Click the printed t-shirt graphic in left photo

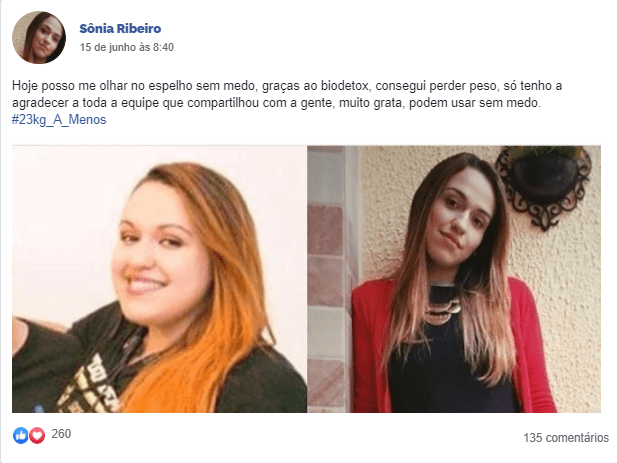[89, 384]
